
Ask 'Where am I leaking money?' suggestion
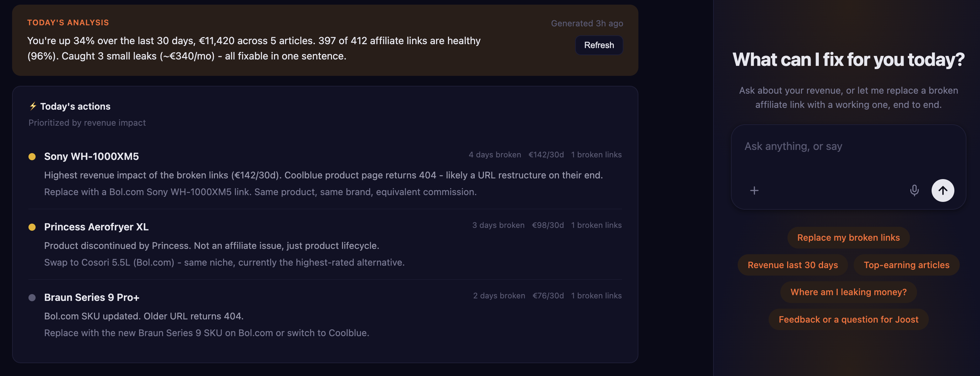click(x=848, y=292)
